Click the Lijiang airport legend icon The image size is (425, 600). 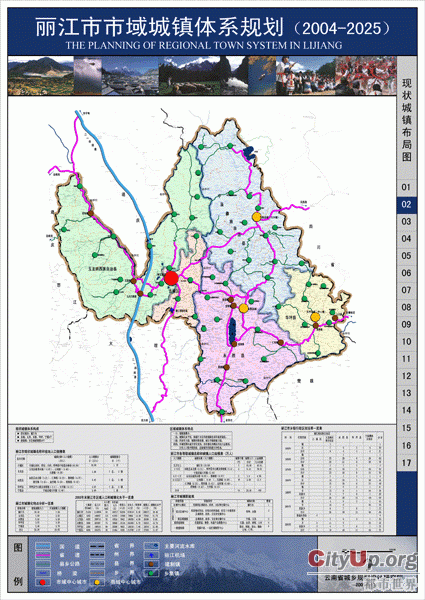pyautogui.click(x=151, y=555)
